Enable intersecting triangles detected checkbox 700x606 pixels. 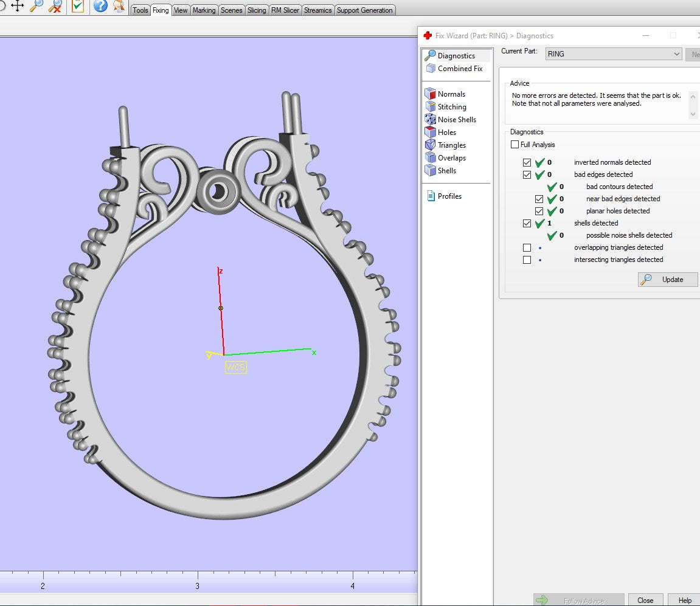coord(527,260)
